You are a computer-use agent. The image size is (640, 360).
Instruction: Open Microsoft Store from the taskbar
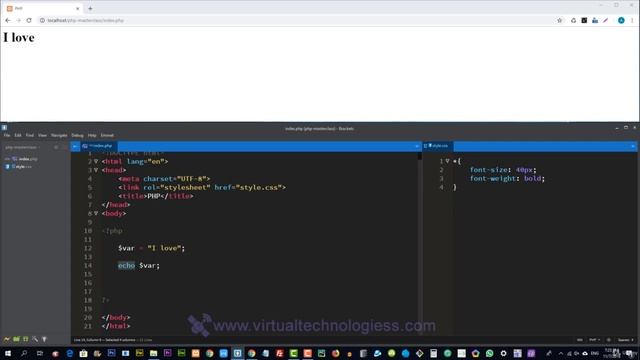point(84,353)
